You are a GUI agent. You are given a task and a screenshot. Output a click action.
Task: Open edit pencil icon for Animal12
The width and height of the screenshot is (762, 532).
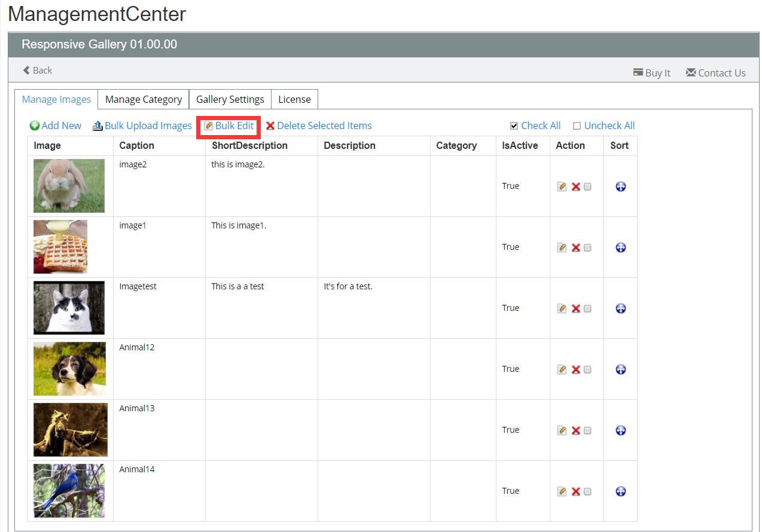562,369
